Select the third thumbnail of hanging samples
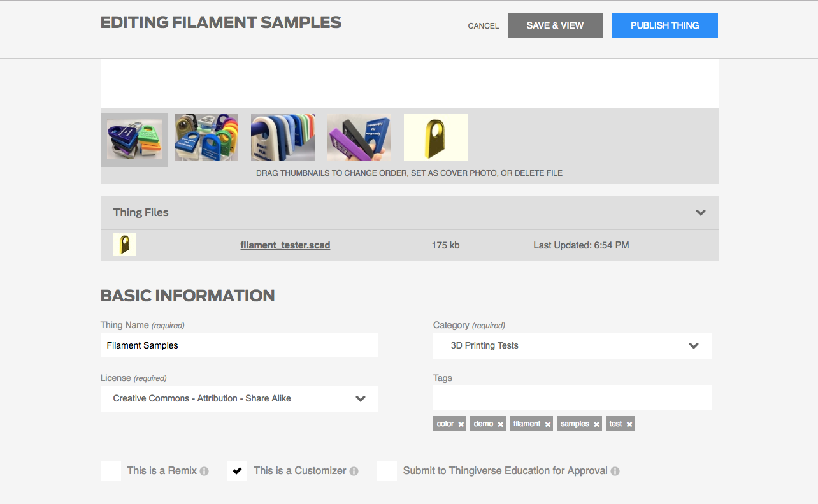The image size is (818, 504). coord(283,138)
